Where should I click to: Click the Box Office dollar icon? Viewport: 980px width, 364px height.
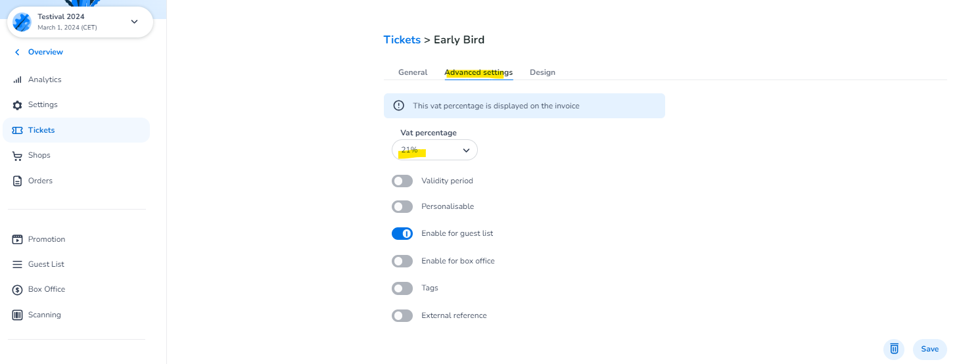tap(17, 290)
